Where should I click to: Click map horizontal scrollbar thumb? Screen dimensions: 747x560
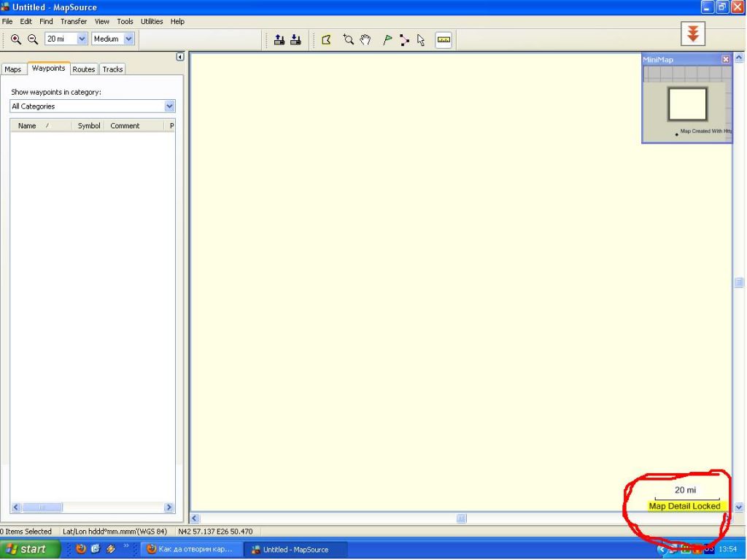[x=461, y=518]
